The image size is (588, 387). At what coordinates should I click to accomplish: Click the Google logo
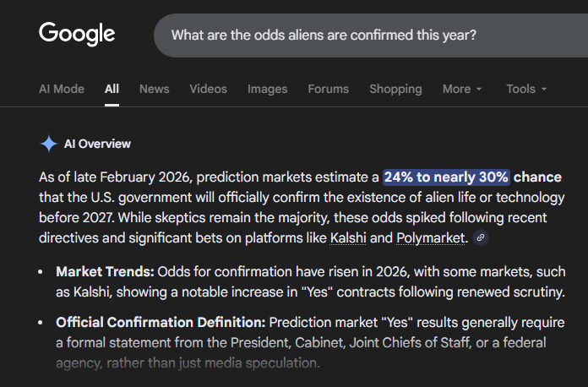tap(77, 34)
